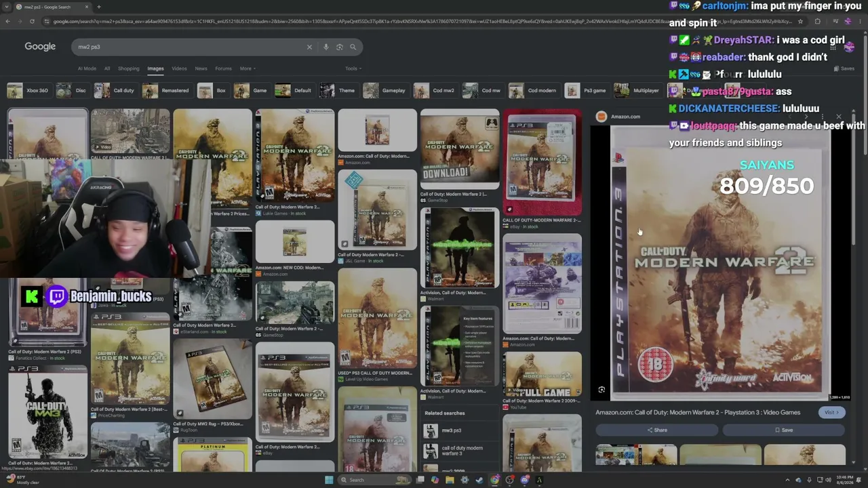Open Discord from the taskbar
The image size is (868, 488).
coord(524,480)
